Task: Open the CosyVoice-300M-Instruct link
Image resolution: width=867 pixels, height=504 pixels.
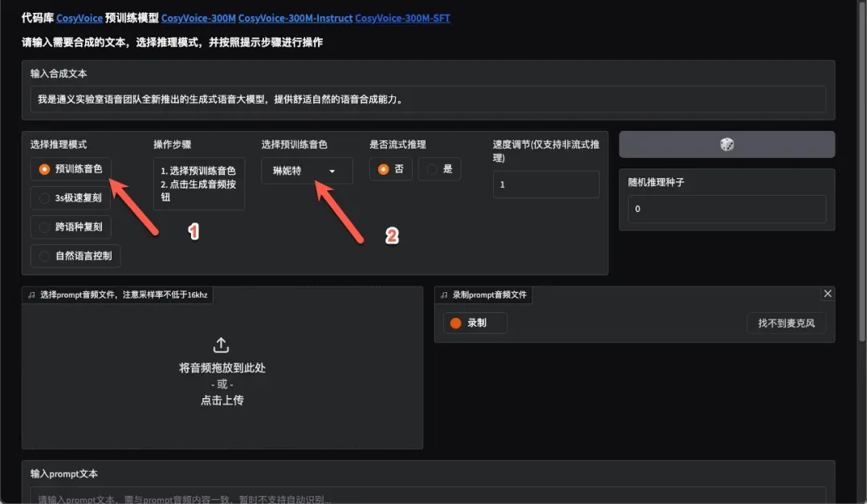Action: pyautogui.click(x=295, y=18)
